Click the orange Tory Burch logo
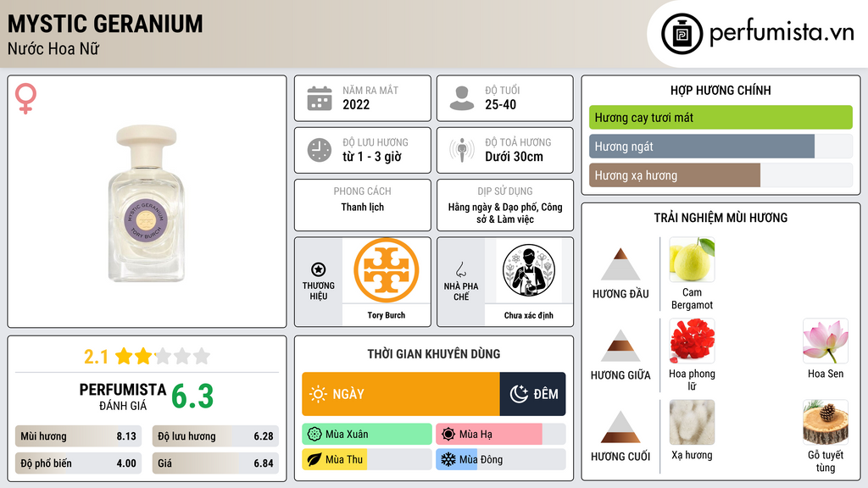 click(x=387, y=270)
